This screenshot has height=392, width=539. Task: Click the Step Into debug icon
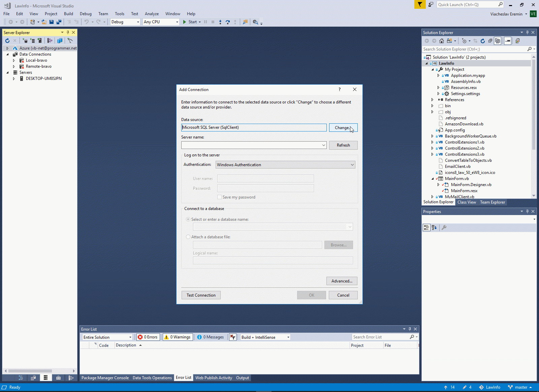(220, 22)
